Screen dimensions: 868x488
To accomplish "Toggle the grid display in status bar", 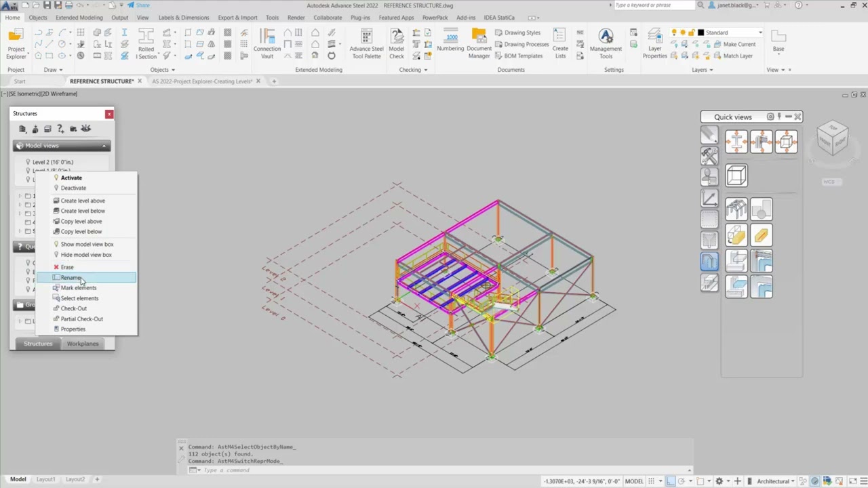I will [651, 481].
